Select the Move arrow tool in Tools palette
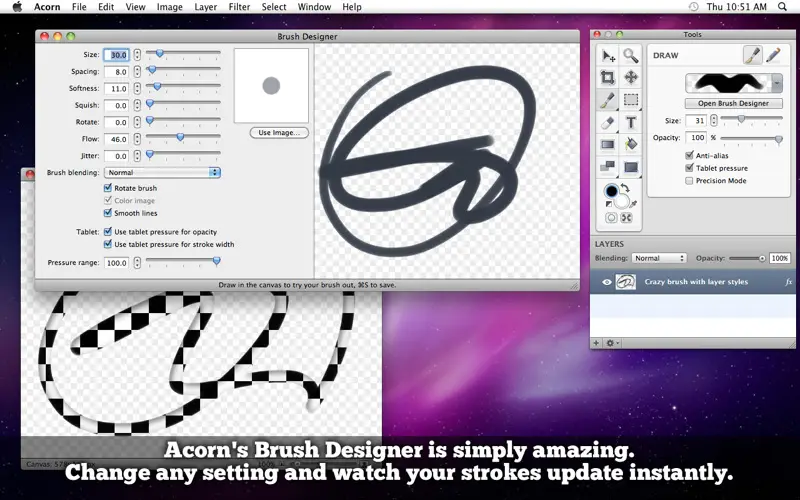This screenshot has width=800, height=500. tap(608, 55)
